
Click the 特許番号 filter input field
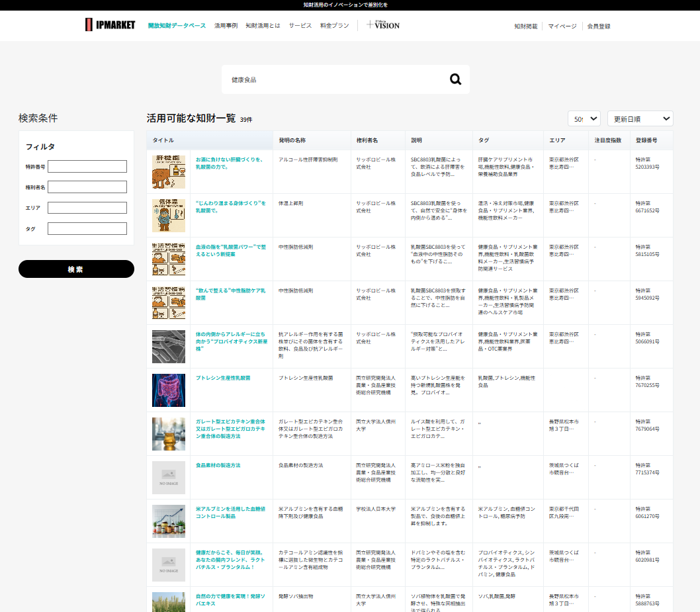point(87,167)
